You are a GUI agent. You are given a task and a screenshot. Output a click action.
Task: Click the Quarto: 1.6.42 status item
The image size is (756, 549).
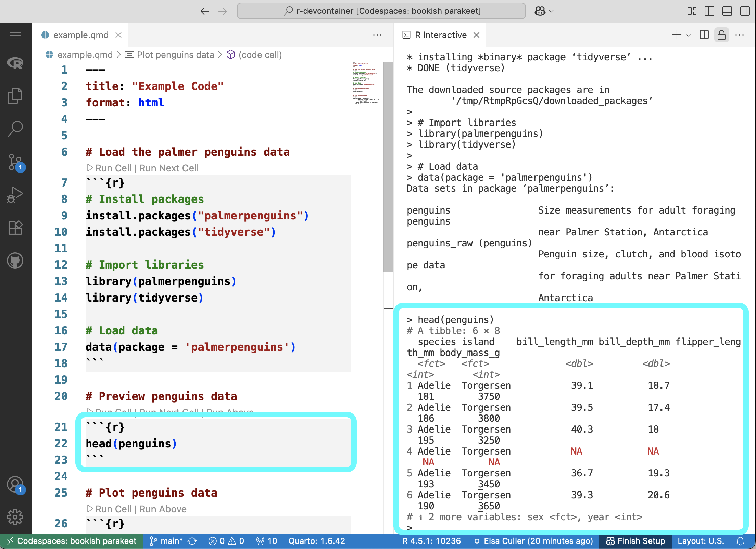point(317,541)
